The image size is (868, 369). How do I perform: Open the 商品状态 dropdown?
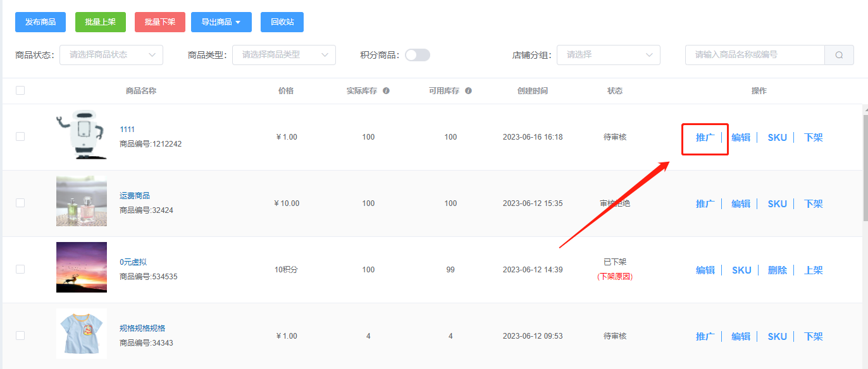111,55
